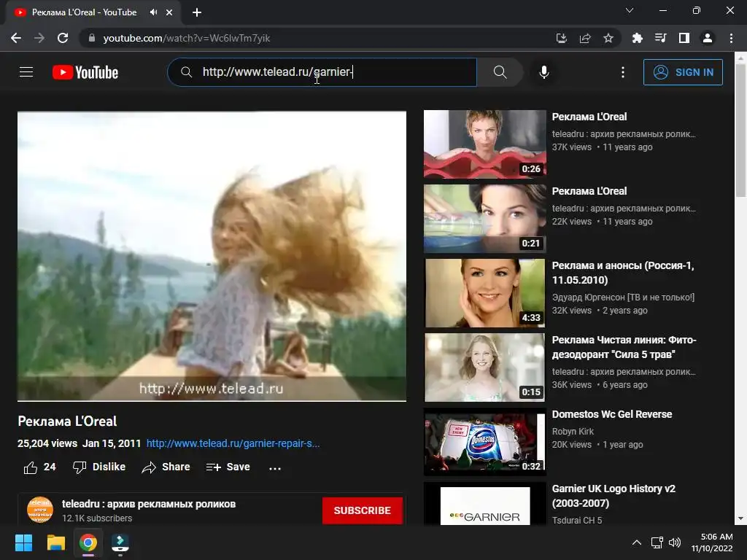Mute the tab via speaker icon
This screenshot has height=560, width=747.
(x=153, y=12)
